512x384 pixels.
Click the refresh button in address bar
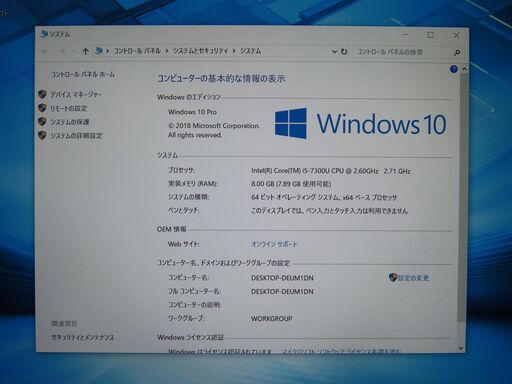[344, 52]
